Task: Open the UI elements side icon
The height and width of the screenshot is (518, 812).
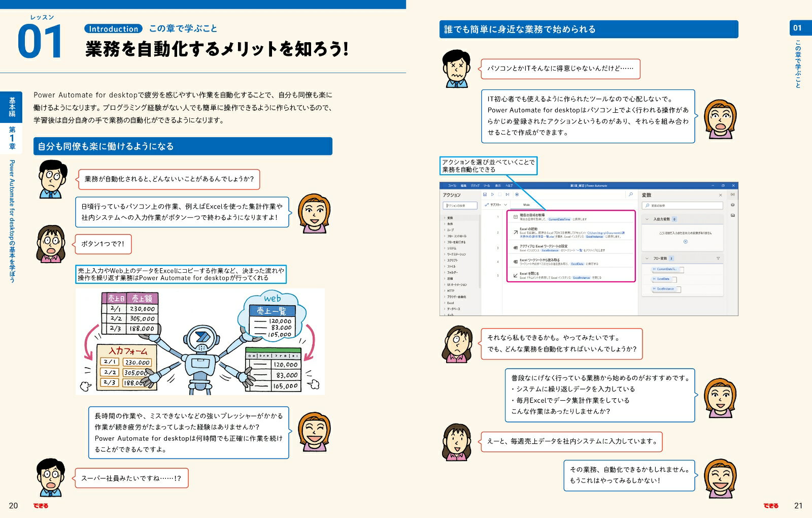Action: 733,205
